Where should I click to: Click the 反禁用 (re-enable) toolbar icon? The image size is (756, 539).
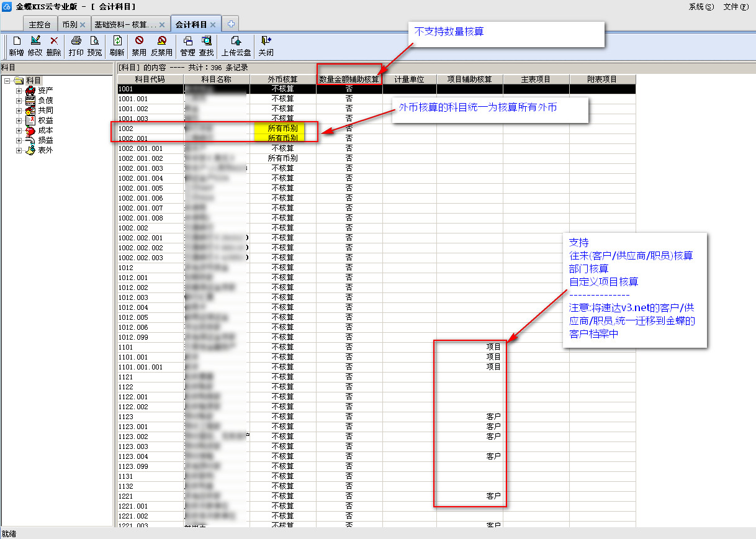point(161,41)
